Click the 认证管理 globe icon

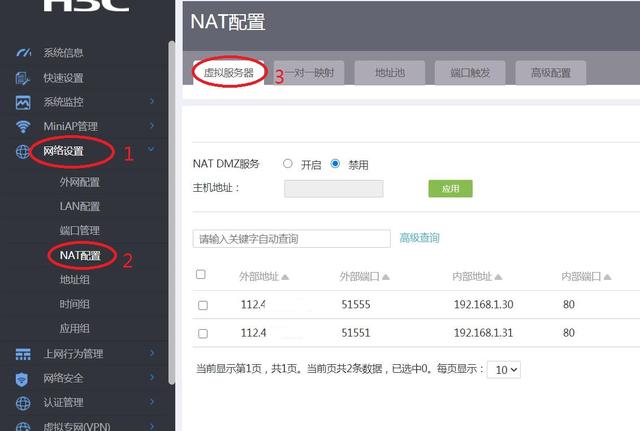click(x=23, y=403)
